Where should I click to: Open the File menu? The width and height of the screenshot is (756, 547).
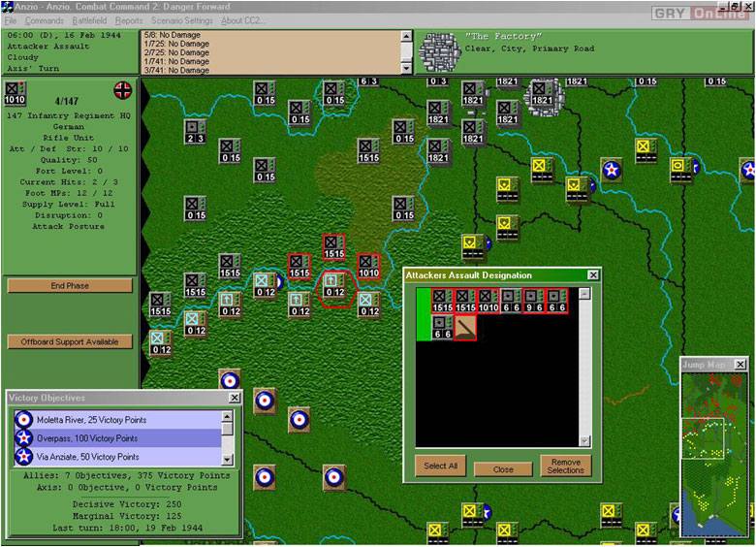click(x=11, y=20)
